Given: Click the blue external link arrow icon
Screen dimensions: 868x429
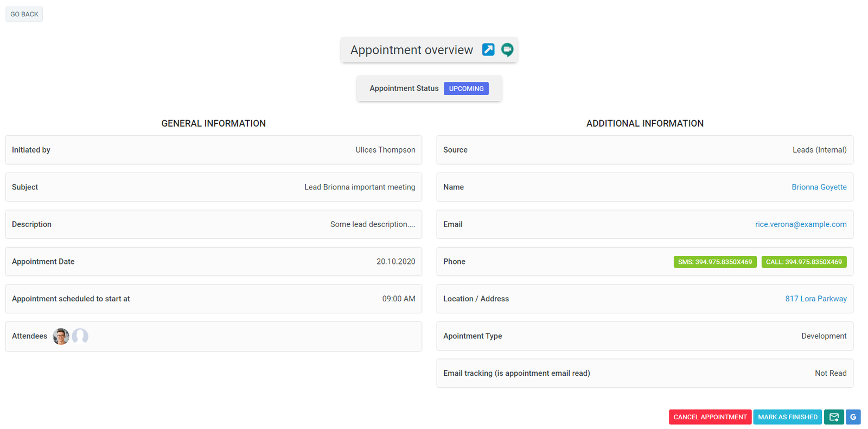Looking at the screenshot, I should pyautogui.click(x=488, y=50).
